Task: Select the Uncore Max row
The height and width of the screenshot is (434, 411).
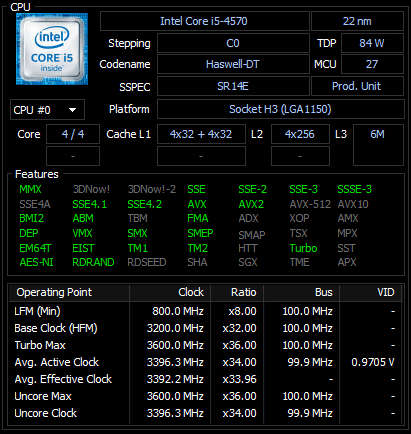Action: coord(205,396)
